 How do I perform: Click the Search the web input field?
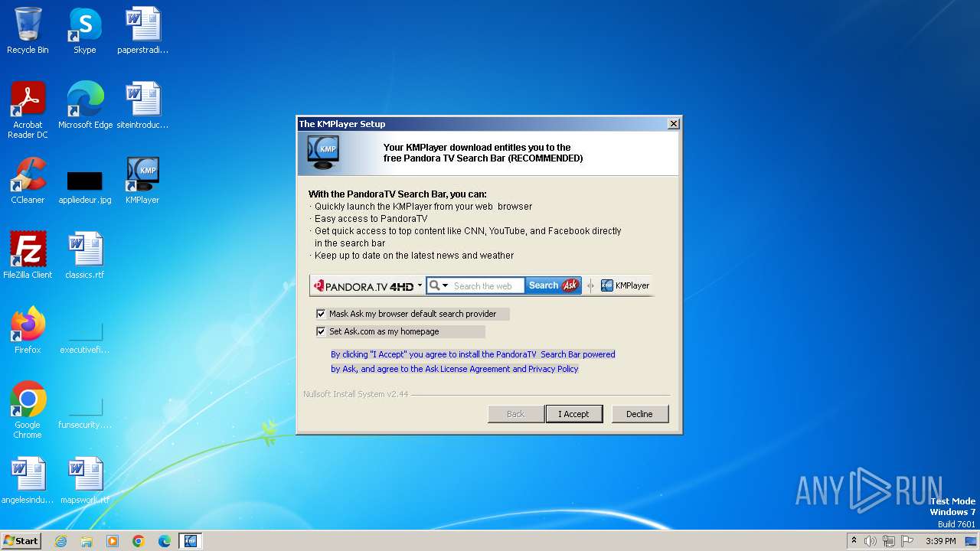(487, 285)
